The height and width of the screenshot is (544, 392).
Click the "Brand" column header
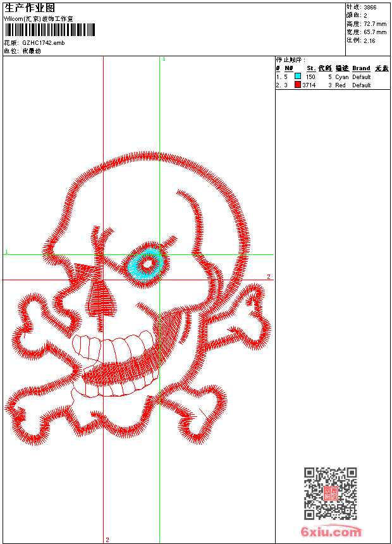(x=361, y=68)
